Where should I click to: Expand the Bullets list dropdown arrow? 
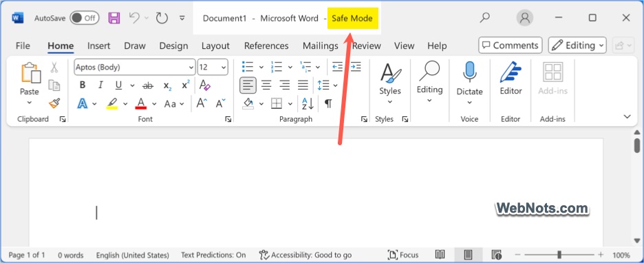click(261, 67)
